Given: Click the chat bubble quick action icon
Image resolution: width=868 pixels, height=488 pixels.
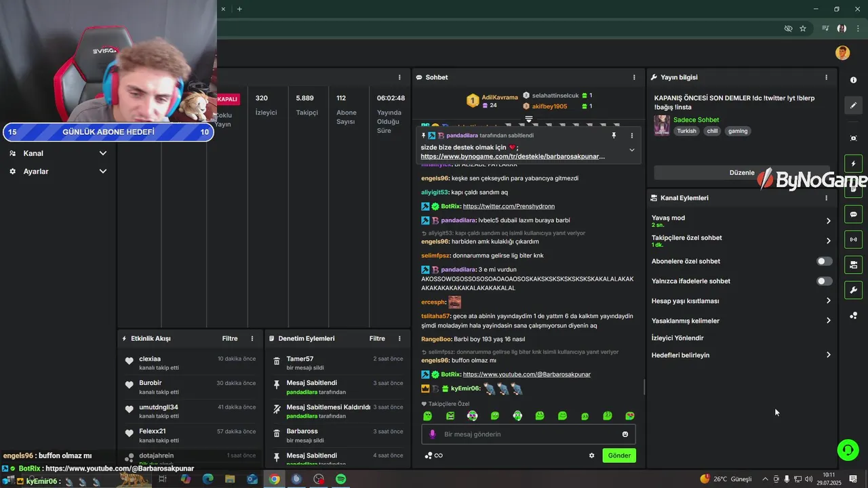Looking at the screenshot, I should point(853,214).
